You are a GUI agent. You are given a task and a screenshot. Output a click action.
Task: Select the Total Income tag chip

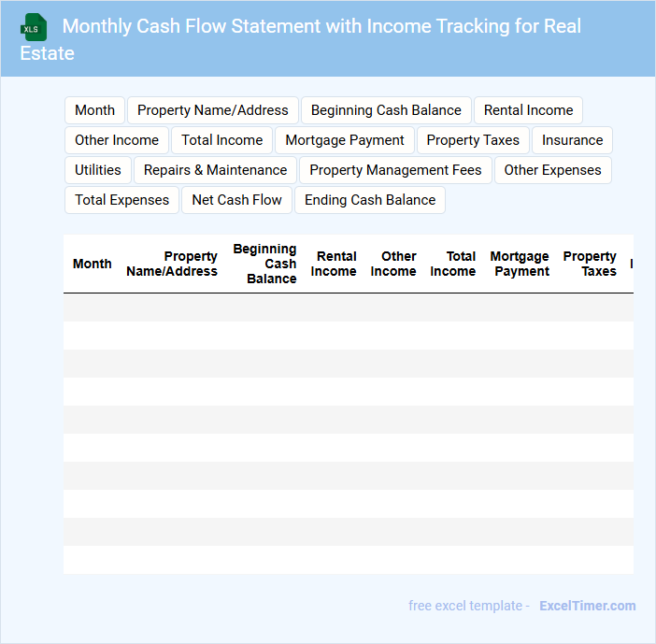pos(221,140)
